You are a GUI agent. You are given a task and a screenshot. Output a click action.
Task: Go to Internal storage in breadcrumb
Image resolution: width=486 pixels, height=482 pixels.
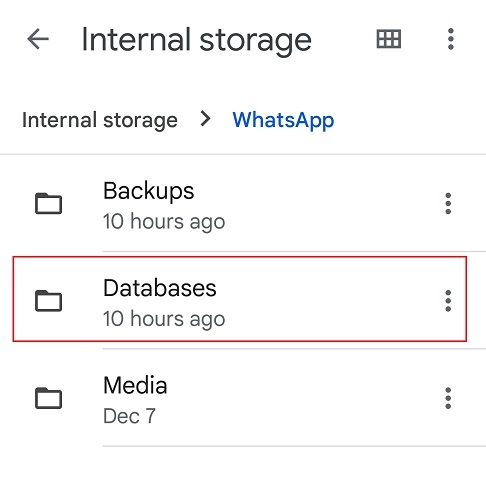click(100, 120)
